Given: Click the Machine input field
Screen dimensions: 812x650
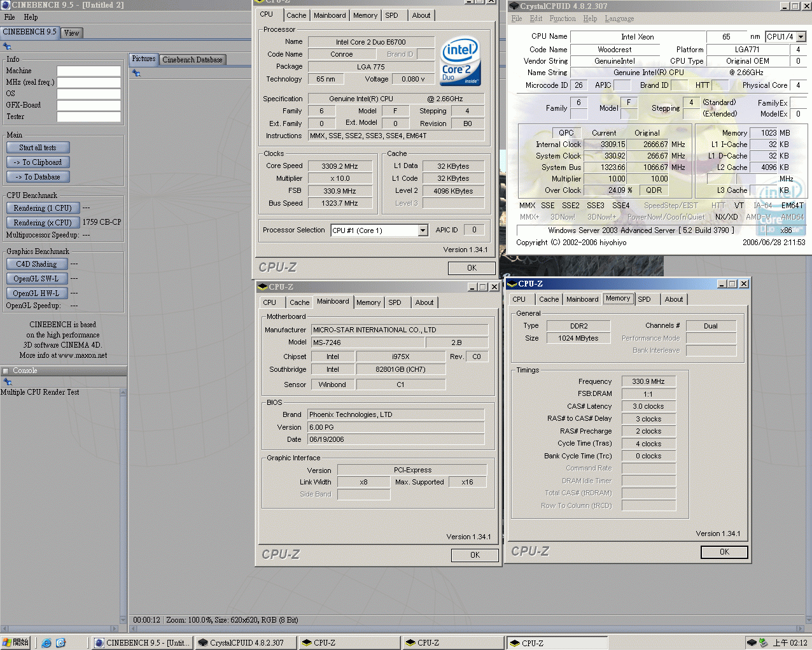Looking at the screenshot, I should [88, 71].
